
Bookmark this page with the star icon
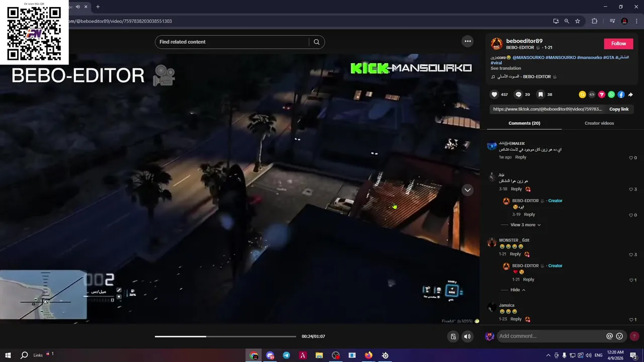[x=578, y=21]
